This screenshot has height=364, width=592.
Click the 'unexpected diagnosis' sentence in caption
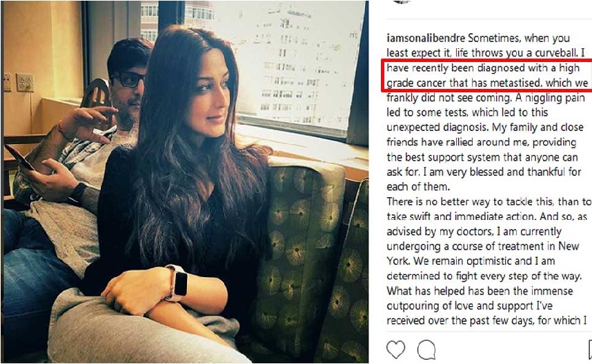tap(438, 127)
